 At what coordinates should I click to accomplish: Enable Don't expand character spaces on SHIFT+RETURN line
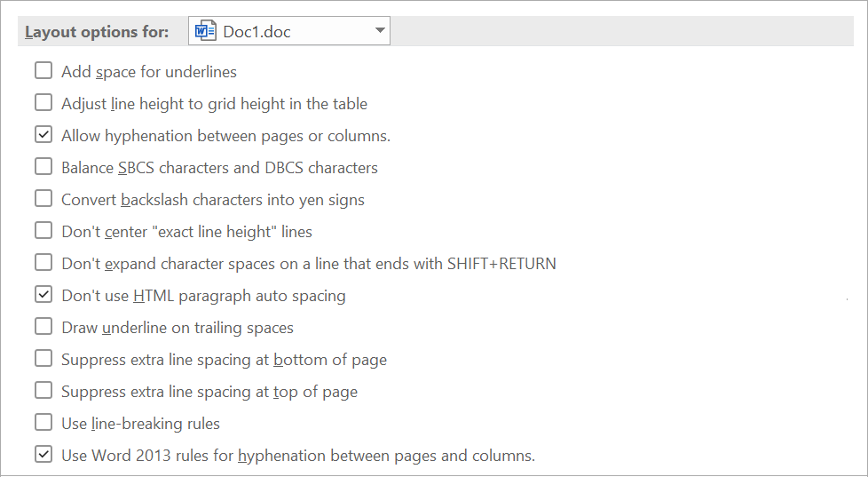(x=43, y=263)
